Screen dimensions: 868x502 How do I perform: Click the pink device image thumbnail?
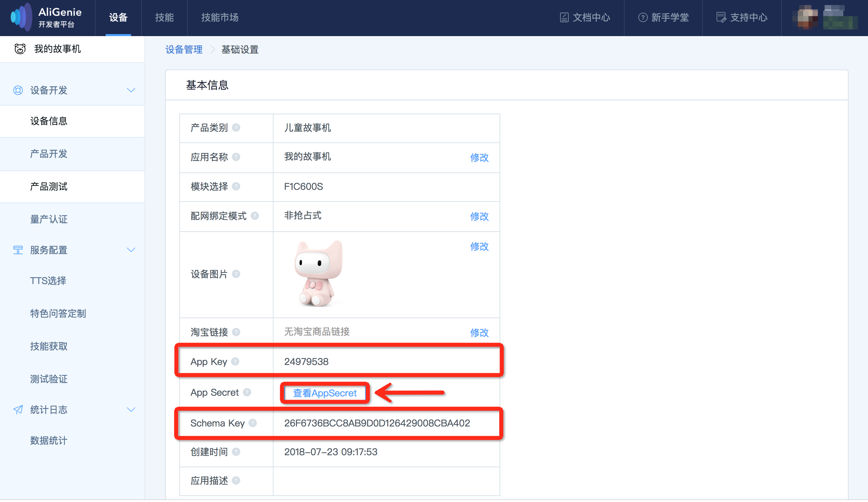click(x=319, y=274)
